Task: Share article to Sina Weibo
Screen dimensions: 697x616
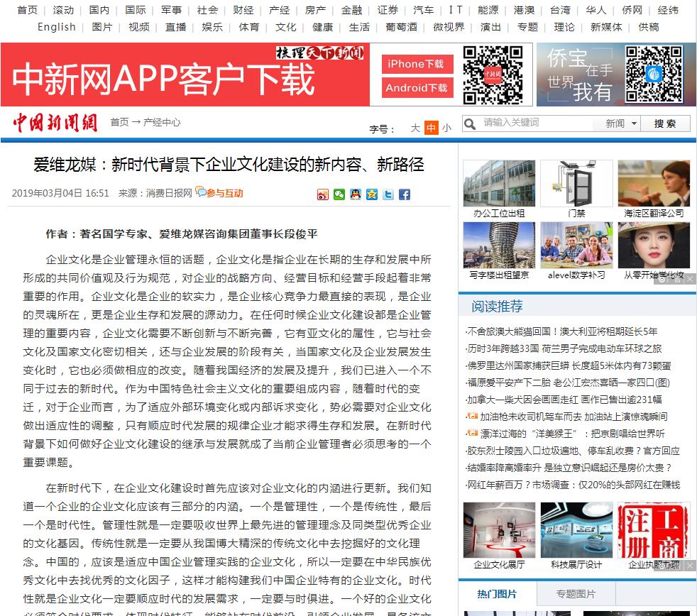Action: click(323, 194)
